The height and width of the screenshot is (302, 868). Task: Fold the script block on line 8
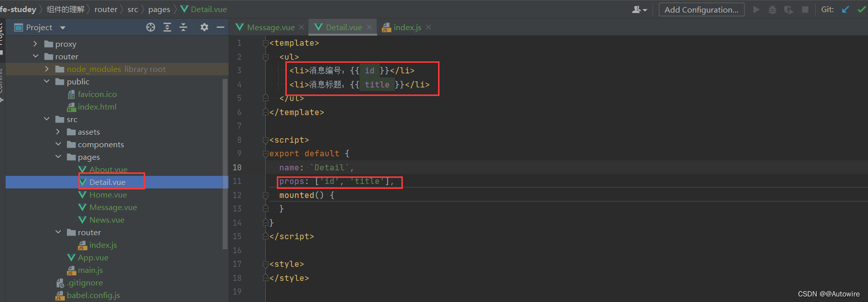click(265, 140)
